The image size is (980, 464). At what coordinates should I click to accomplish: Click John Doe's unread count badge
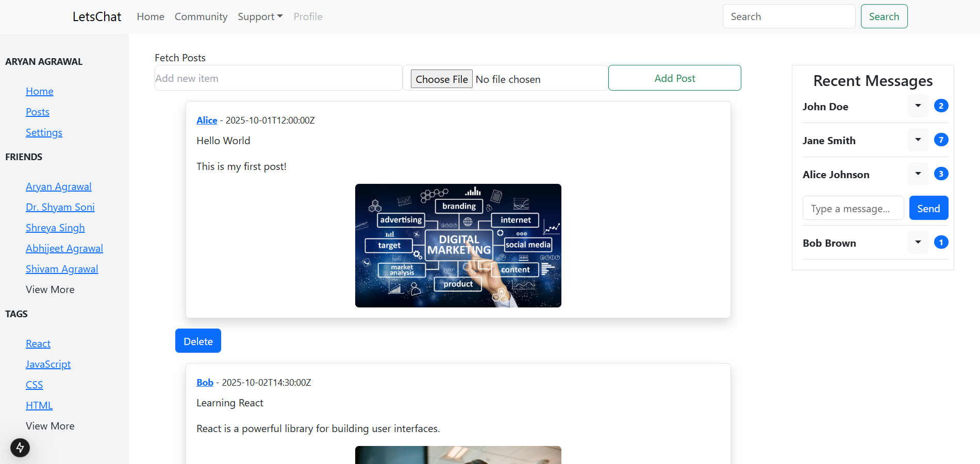pos(941,106)
